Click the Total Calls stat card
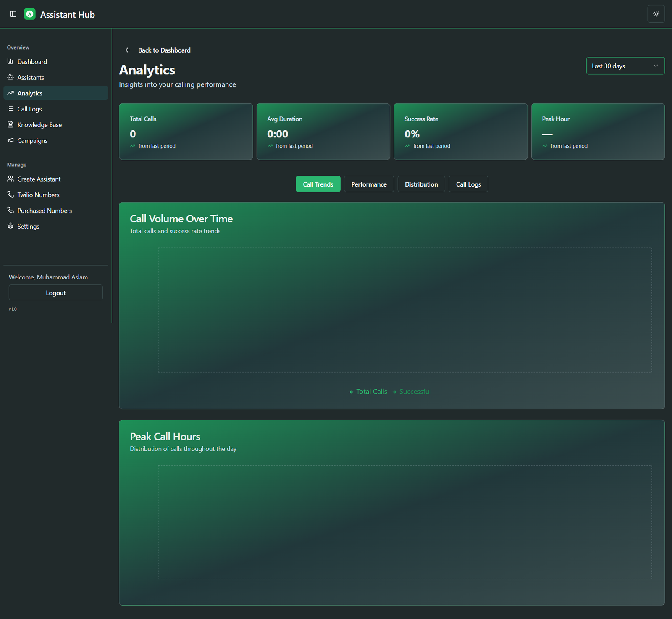The width and height of the screenshot is (672, 619). click(186, 132)
